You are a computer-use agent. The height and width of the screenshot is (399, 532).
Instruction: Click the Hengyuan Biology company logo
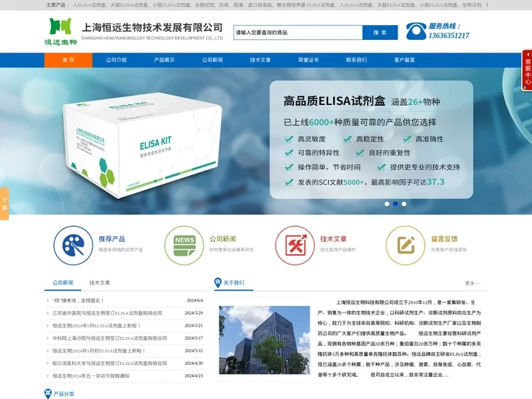coord(61,32)
